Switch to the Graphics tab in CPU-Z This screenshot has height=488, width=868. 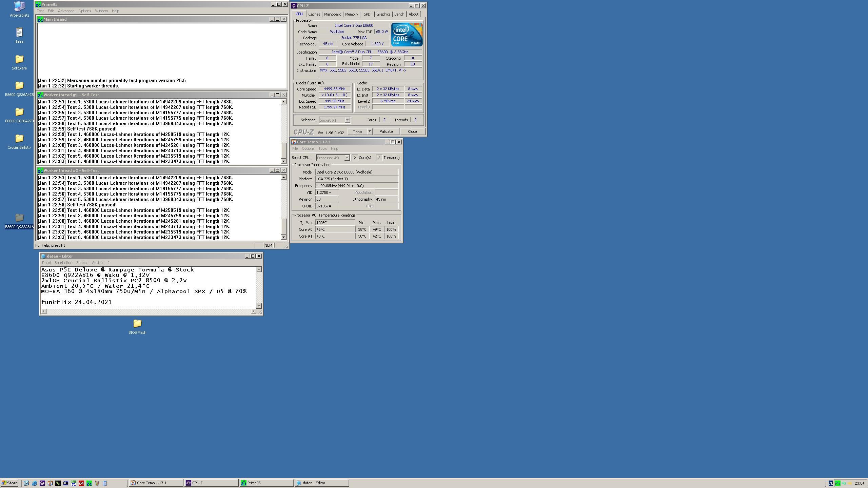pos(383,14)
